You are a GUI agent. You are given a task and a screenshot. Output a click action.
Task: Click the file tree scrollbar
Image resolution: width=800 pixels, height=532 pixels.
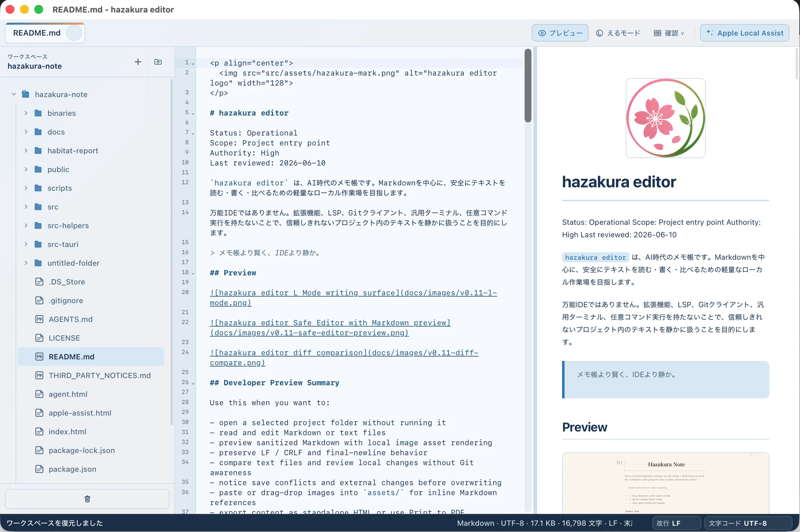(172, 252)
